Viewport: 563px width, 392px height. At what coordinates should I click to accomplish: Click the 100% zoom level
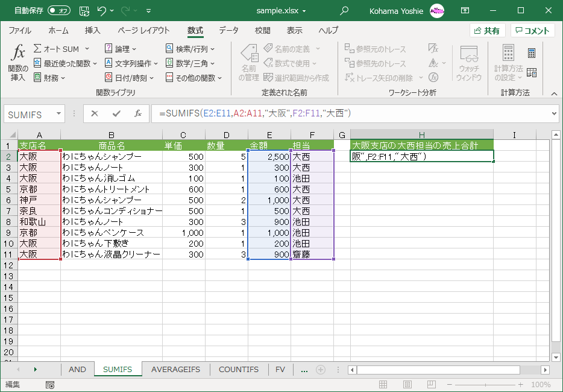541,385
